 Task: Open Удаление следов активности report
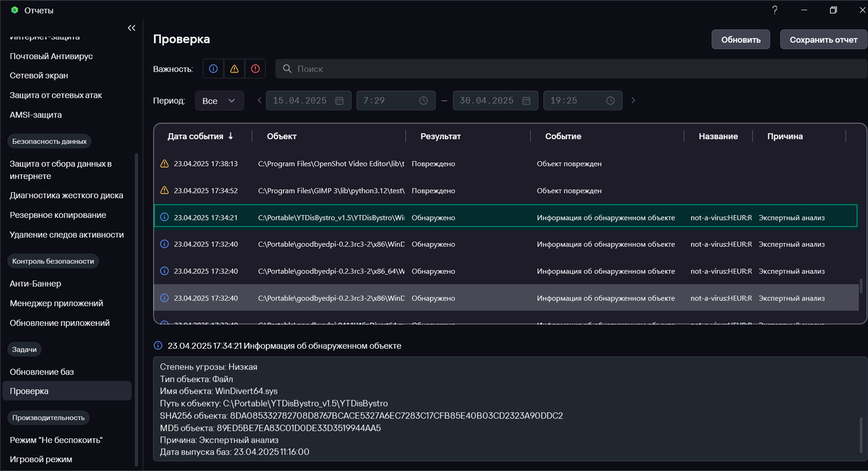[x=66, y=234]
